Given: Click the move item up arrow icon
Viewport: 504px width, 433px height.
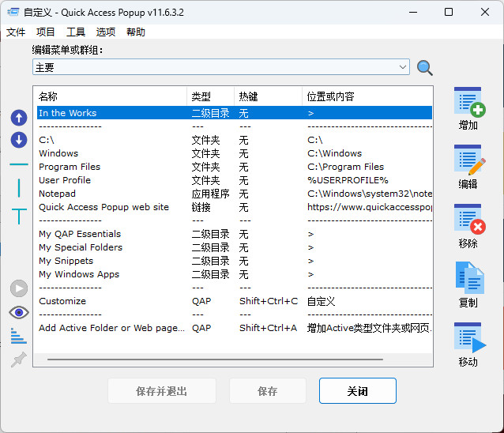Looking at the screenshot, I should click(19, 118).
